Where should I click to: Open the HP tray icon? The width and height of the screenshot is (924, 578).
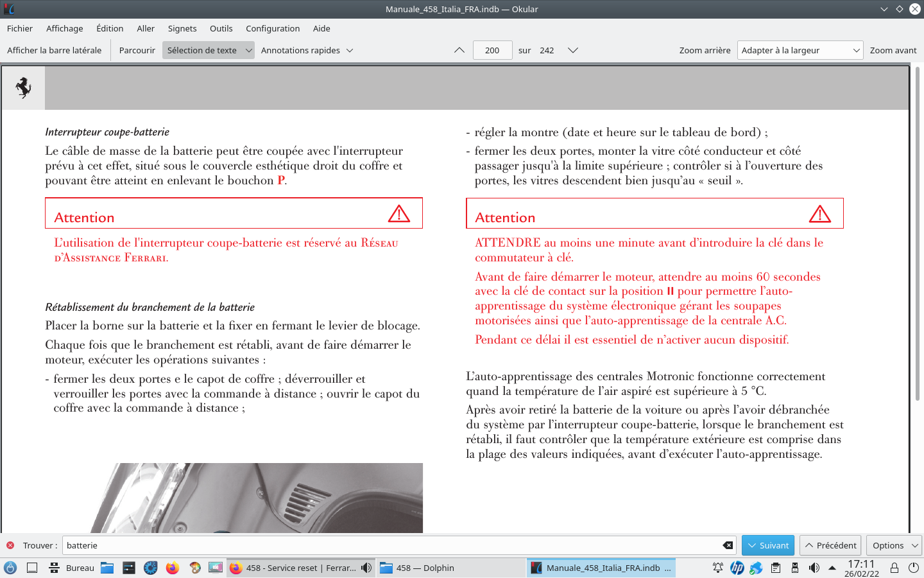737,568
